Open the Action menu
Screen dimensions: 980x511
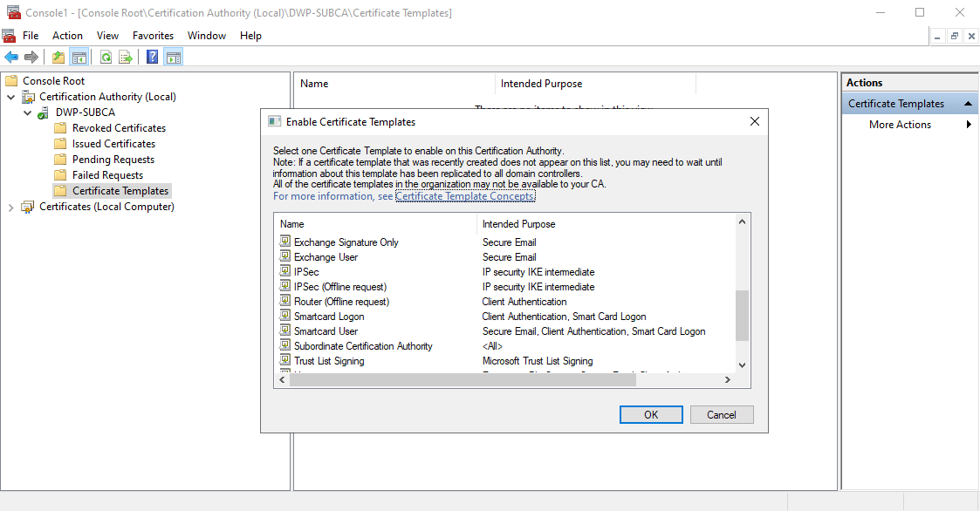67,36
